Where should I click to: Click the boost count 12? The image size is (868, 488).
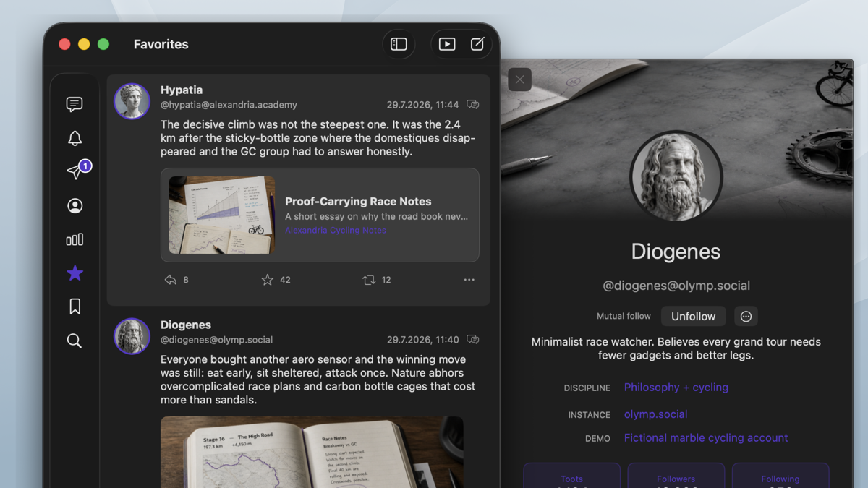(x=386, y=280)
